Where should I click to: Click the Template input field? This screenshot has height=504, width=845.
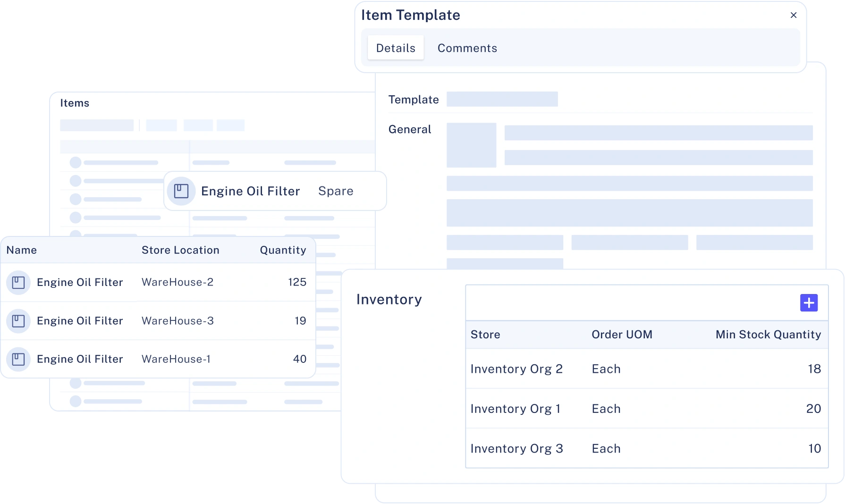click(502, 100)
